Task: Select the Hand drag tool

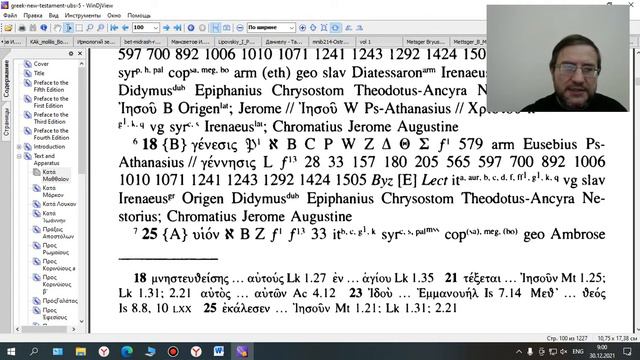Action: point(58,28)
